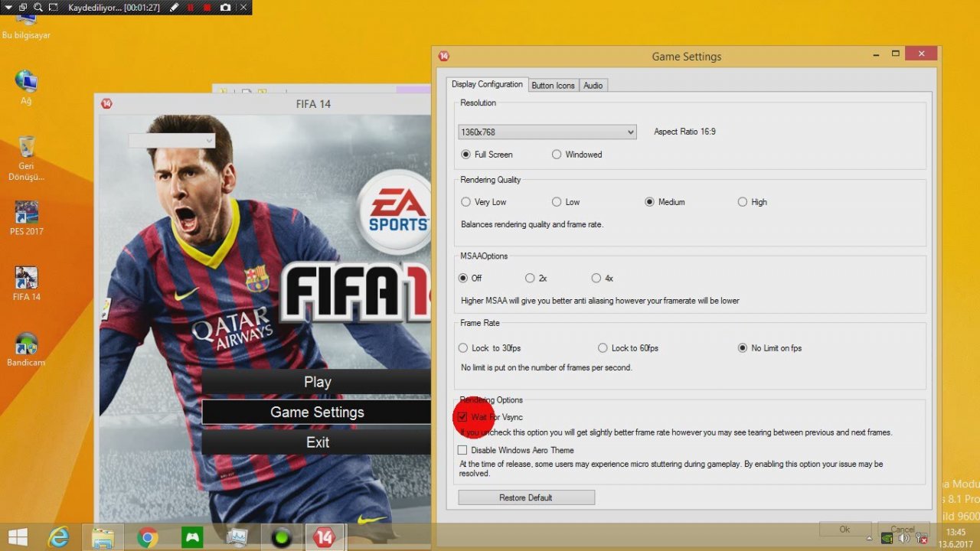Open the green Xbox games taskbar icon
This screenshot has height=551, width=980.
click(x=192, y=537)
